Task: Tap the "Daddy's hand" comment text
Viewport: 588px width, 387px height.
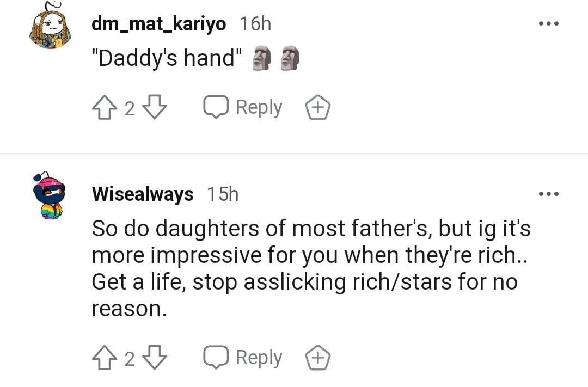Action: (x=169, y=58)
